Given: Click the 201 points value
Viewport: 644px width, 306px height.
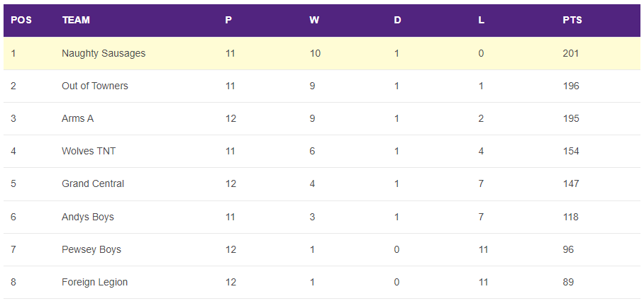Looking at the screenshot, I should (571, 53).
